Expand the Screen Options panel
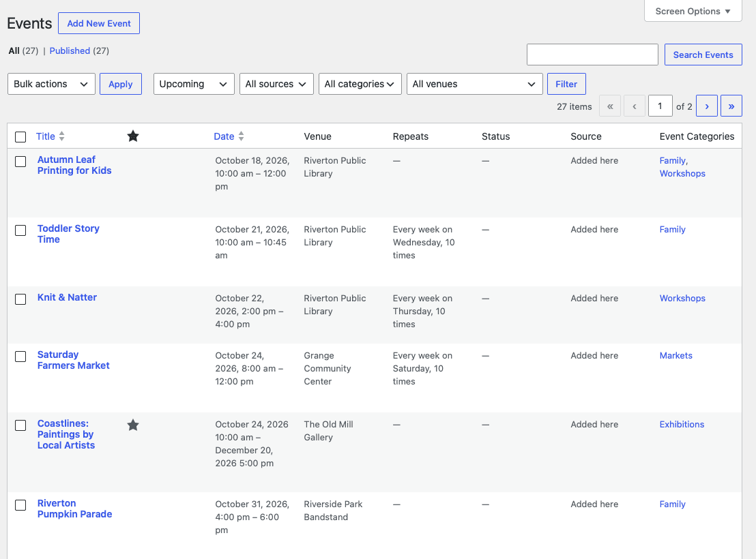756x559 pixels. click(693, 11)
